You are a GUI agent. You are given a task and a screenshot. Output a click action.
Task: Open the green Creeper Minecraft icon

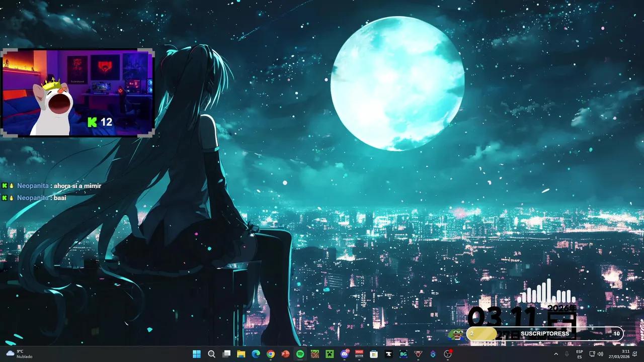[x=330, y=354]
